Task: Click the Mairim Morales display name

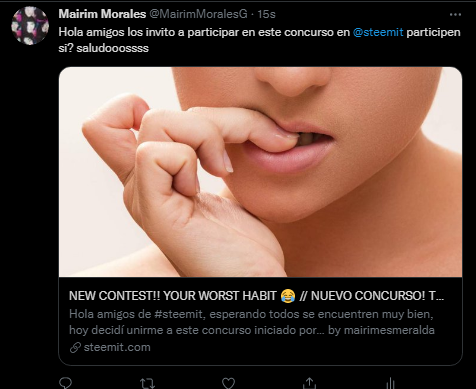Action: pyautogui.click(x=102, y=14)
